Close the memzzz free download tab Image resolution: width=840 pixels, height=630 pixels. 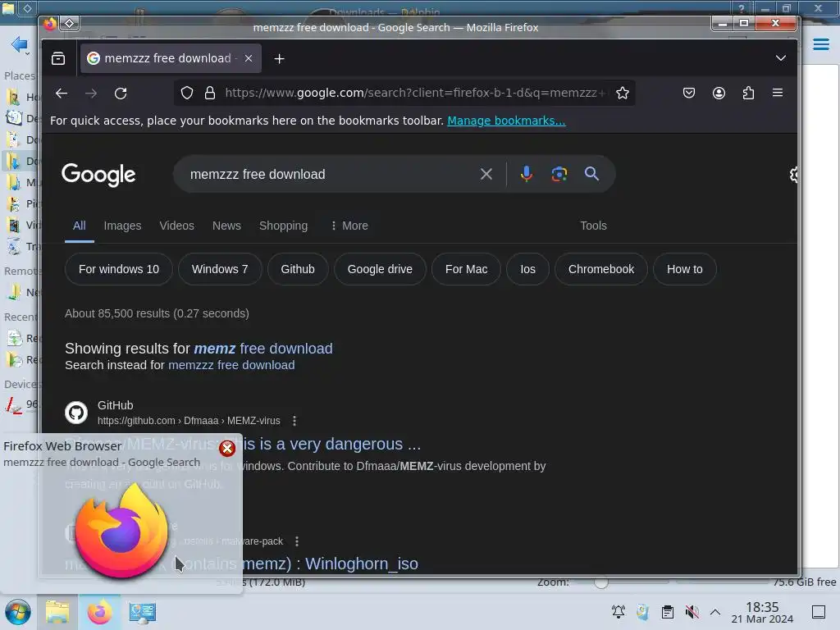[249, 58]
